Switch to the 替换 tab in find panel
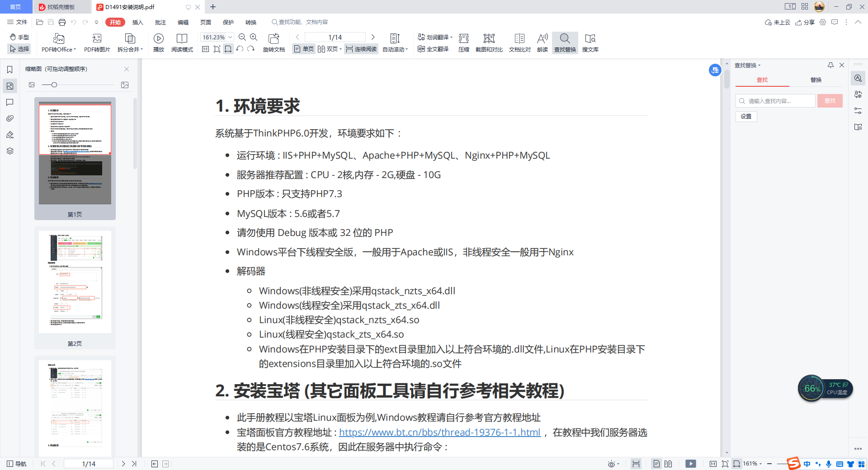The image size is (868, 470). (816, 80)
